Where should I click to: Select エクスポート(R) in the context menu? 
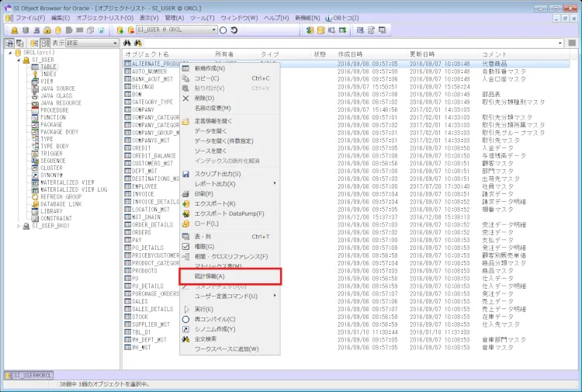click(x=230, y=204)
